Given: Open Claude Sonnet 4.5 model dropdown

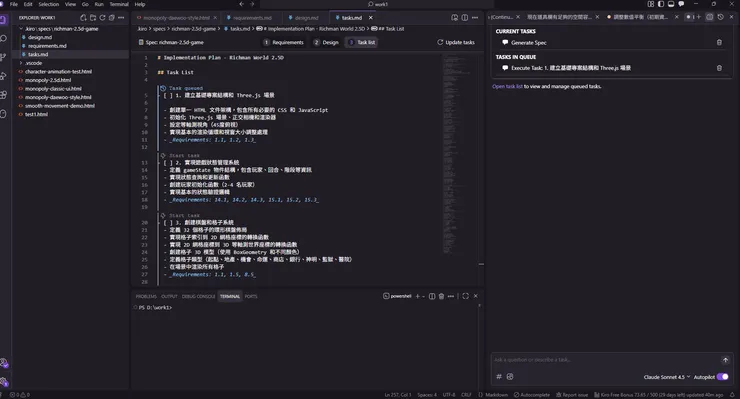Looking at the screenshot, I should pos(667,377).
